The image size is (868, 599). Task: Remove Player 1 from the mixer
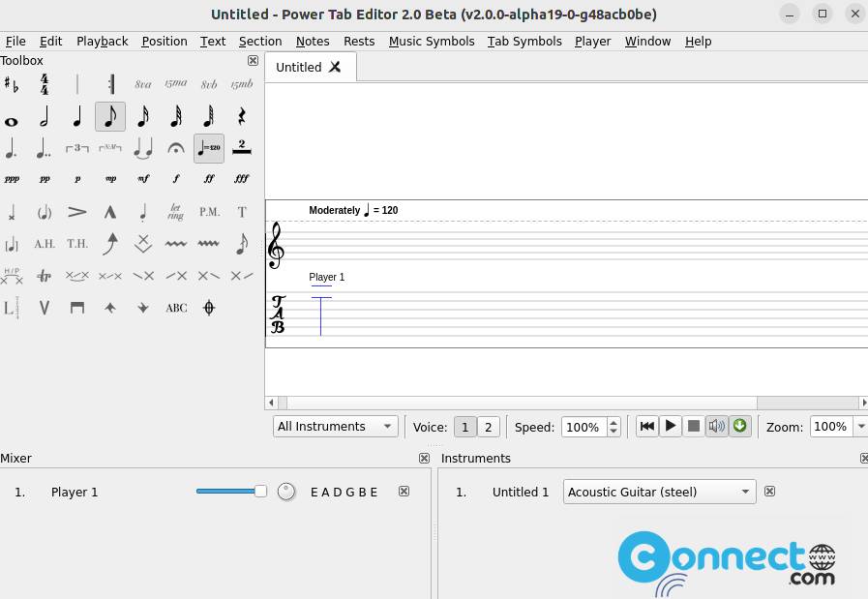(x=404, y=491)
